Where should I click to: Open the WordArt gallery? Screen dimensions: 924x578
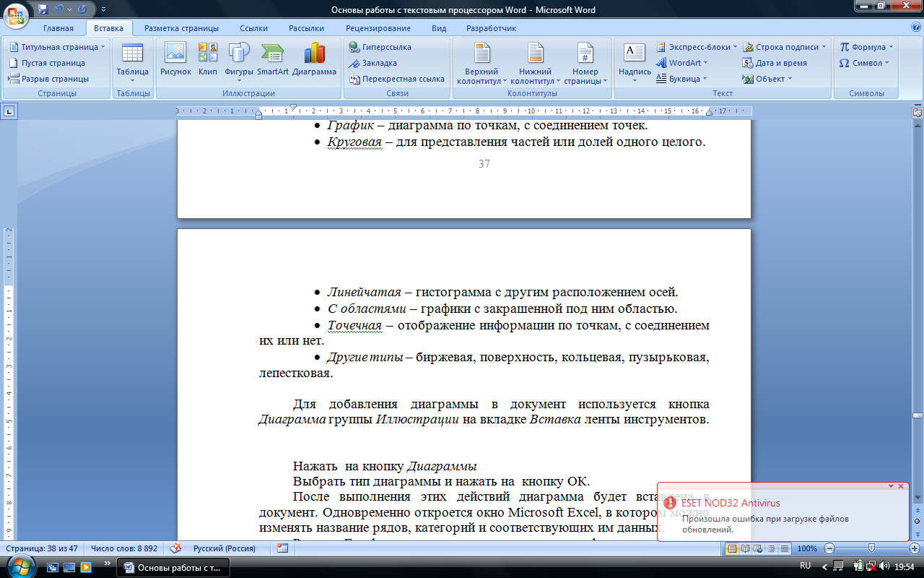pos(683,63)
